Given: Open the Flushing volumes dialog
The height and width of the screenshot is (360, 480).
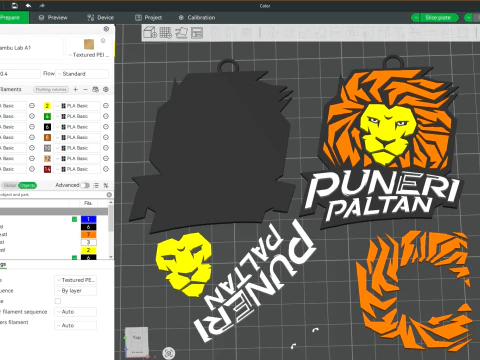Looking at the screenshot, I should (51, 89).
